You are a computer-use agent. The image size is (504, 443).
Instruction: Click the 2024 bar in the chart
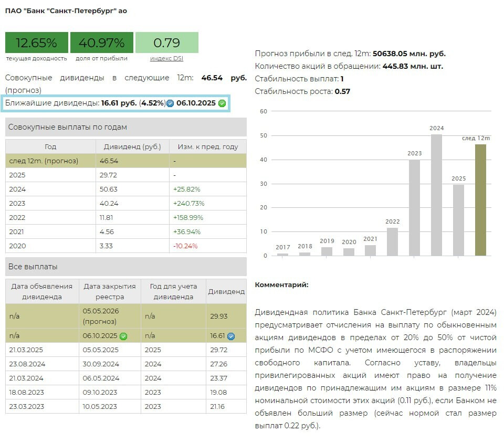point(436,195)
